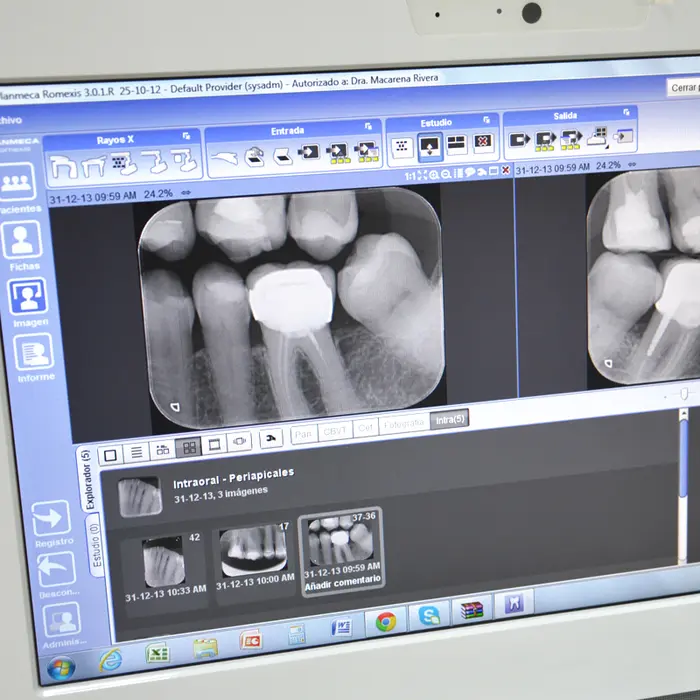Zoom in with the plus magnifier
The width and height of the screenshot is (700, 700).
(x=433, y=175)
